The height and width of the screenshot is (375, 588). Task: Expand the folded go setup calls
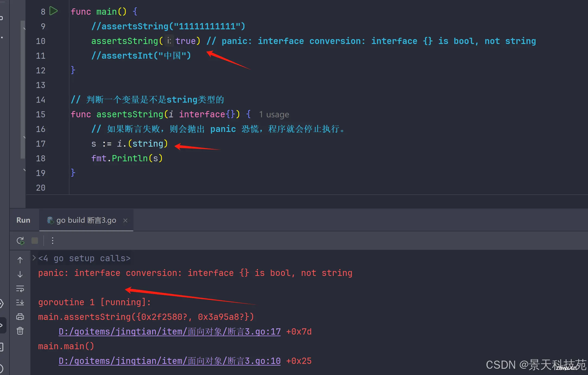click(34, 258)
